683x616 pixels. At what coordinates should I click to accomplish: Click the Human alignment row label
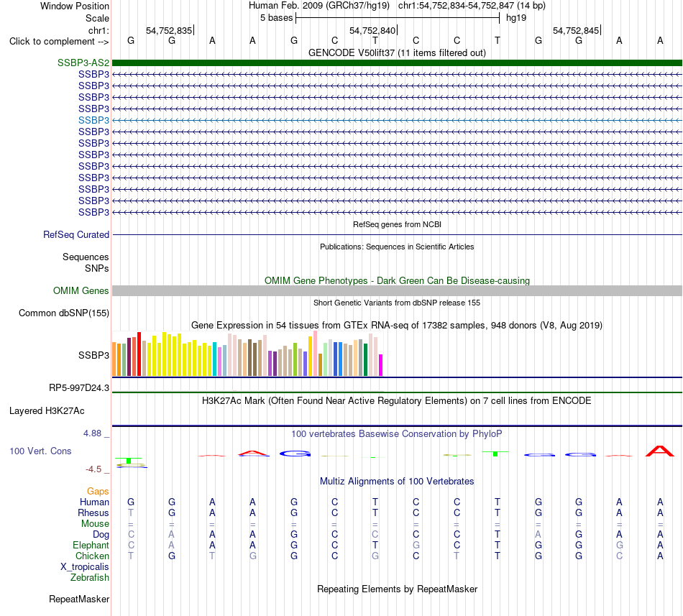[x=94, y=502]
